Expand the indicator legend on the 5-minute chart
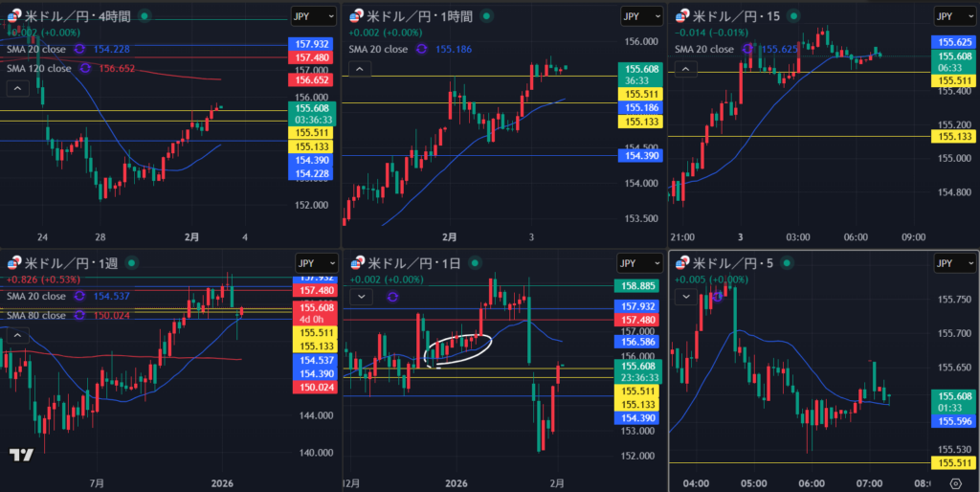Screen dimensions: 980x492 [x=685, y=297]
